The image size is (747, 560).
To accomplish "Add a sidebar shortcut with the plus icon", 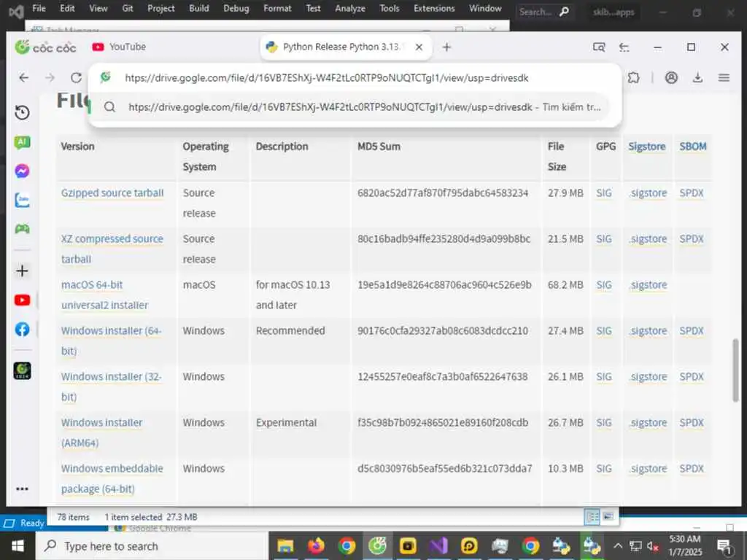I will (23, 271).
